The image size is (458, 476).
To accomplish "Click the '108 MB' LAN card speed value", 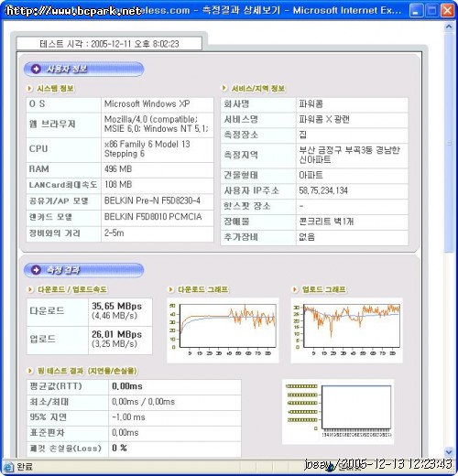I will coord(118,185).
